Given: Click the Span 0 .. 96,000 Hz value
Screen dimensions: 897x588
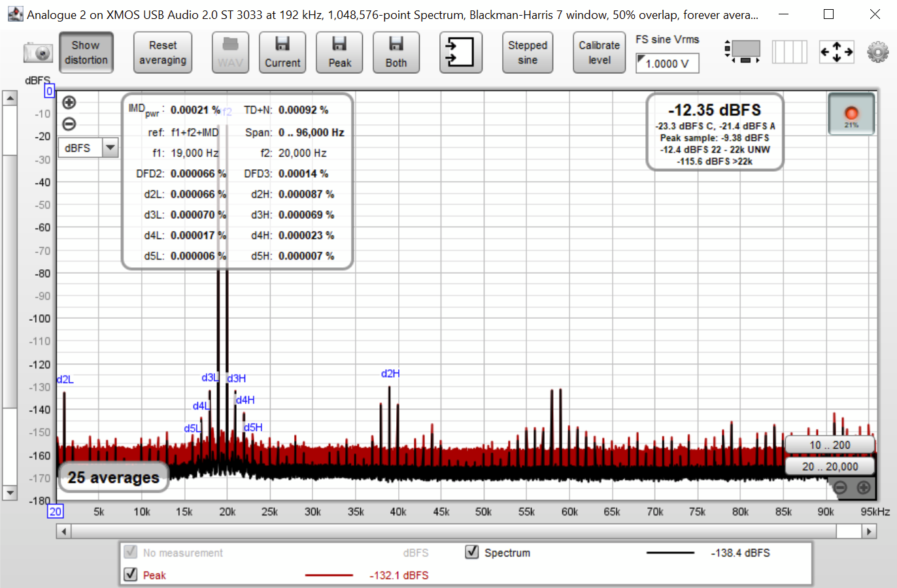Looking at the screenshot, I should click(x=311, y=132).
